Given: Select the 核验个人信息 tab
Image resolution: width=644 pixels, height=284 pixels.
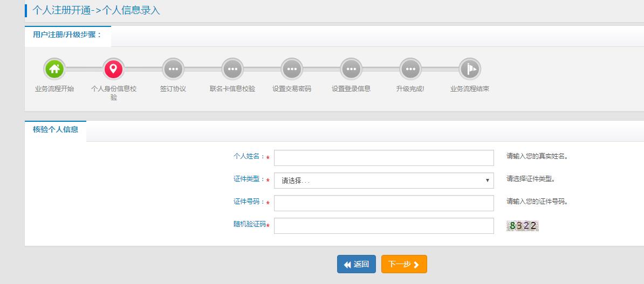Looking at the screenshot, I should pos(56,130).
